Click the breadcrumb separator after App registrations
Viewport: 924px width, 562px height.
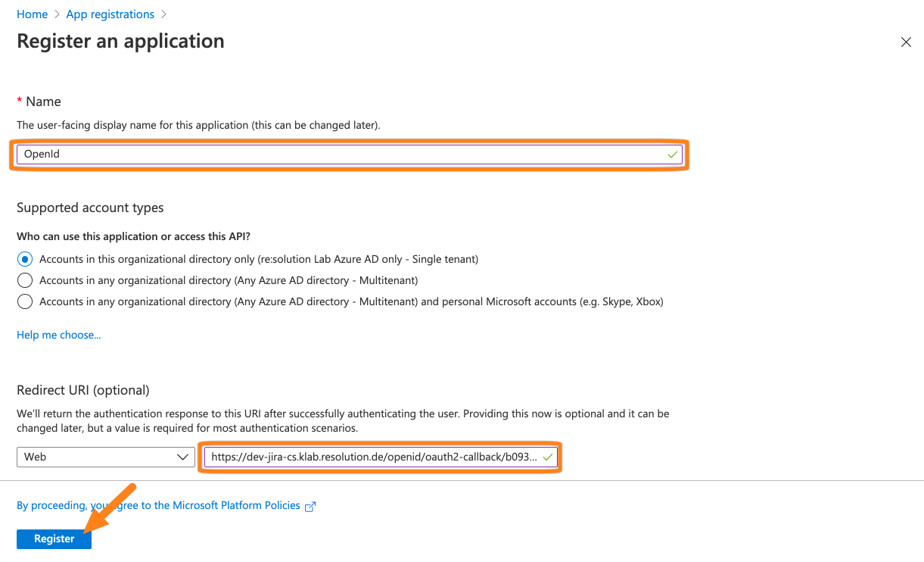[x=163, y=14]
